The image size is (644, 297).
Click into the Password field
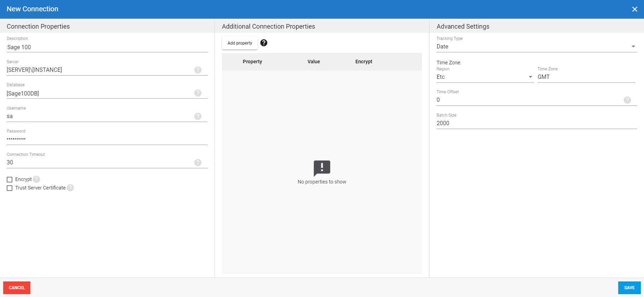click(x=107, y=139)
